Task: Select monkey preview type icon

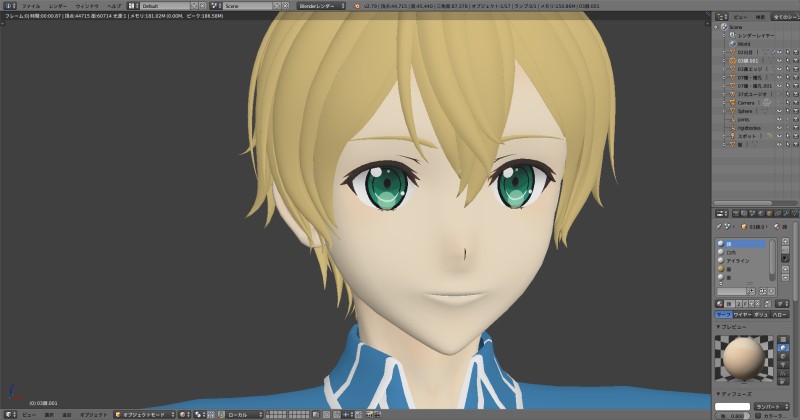Action: tap(783, 364)
